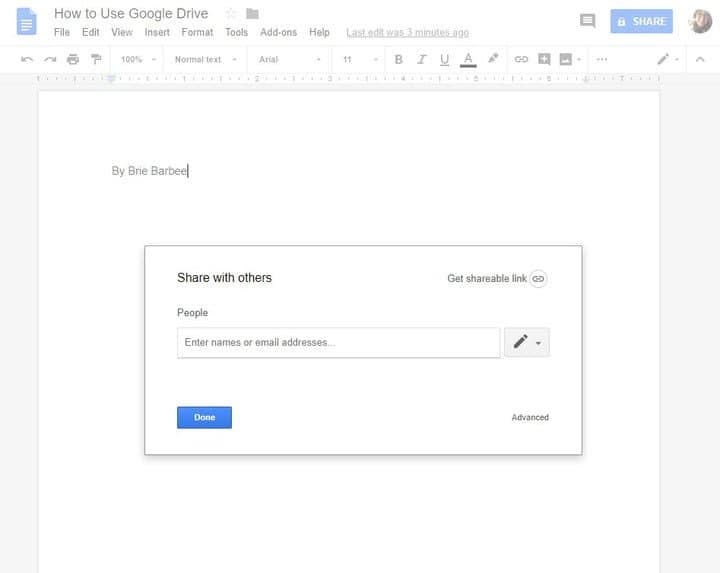Click the Enter names or email addresses field
Screen dimensions: 720x573
(338, 343)
